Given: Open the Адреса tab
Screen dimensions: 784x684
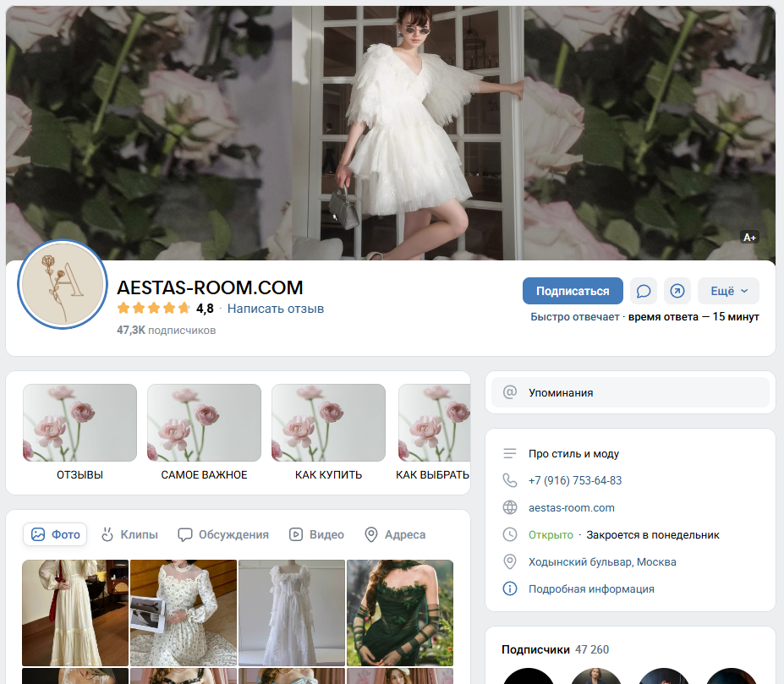Looking at the screenshot, I should coord(395,534).
